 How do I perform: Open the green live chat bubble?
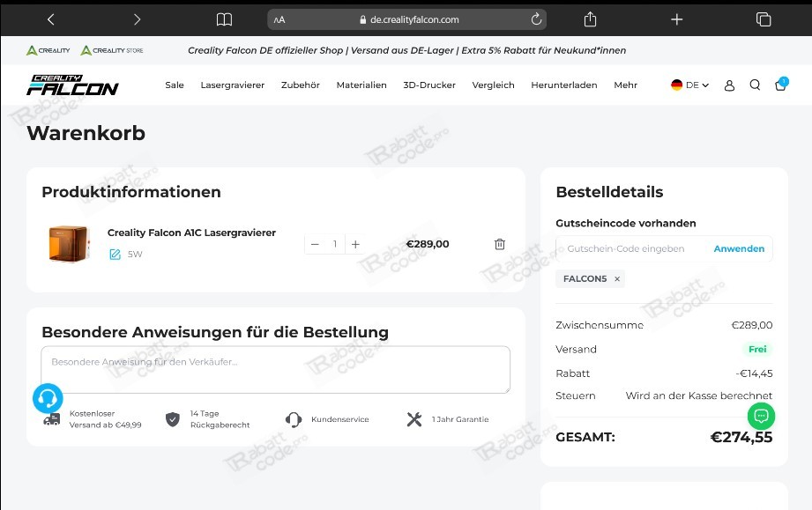[761, 416]
